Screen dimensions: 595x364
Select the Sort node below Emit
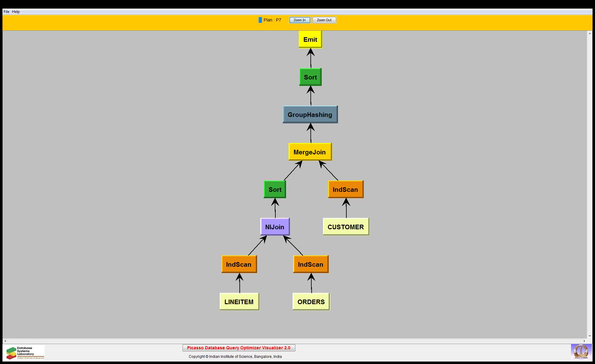tap(310, 77)
